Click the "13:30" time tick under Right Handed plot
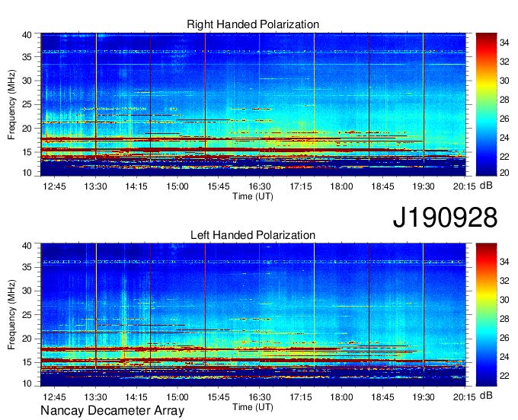The height and width of the screenshot is (420, 518). click(x=95, y=186)
